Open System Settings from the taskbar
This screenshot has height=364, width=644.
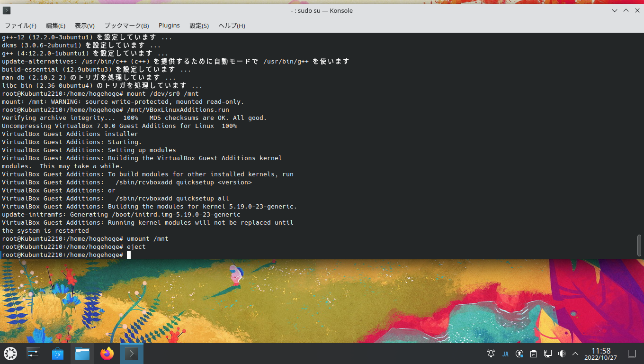tap(33, 354)
